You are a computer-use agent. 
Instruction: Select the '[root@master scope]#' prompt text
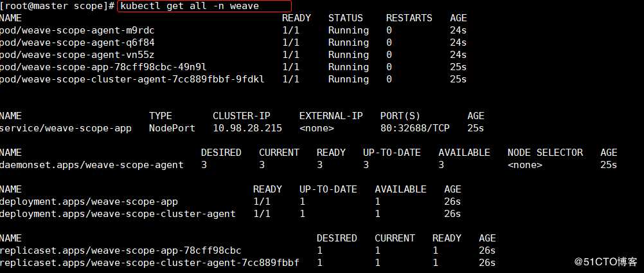(x=57, y=6)
